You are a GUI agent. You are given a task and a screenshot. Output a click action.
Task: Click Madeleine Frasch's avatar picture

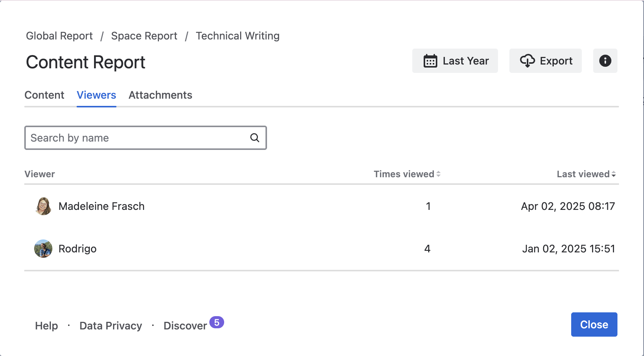pos(43,206)
